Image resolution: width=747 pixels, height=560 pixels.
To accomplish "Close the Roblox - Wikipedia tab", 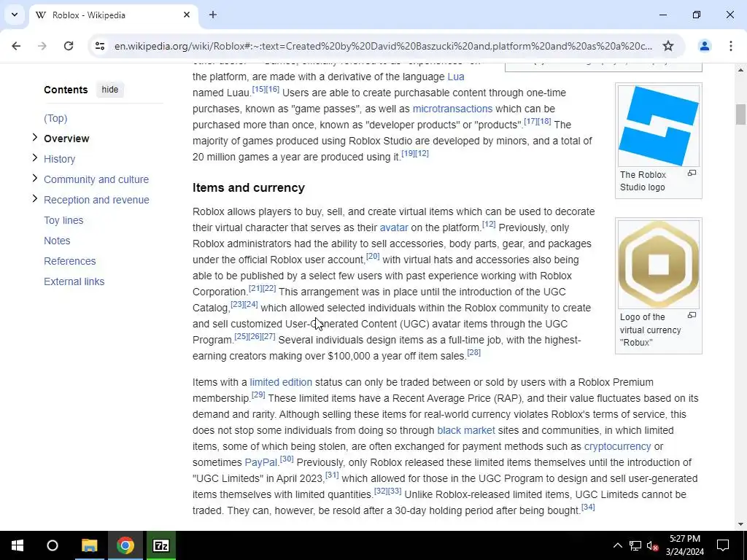I will pyautogui.click(x=187, y=15).
